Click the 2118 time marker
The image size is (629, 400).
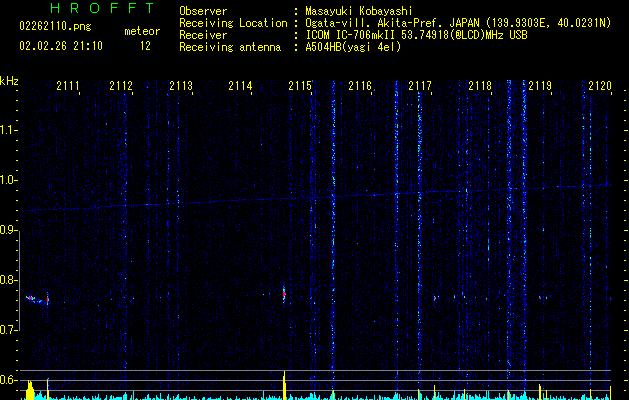pos(480,86)
